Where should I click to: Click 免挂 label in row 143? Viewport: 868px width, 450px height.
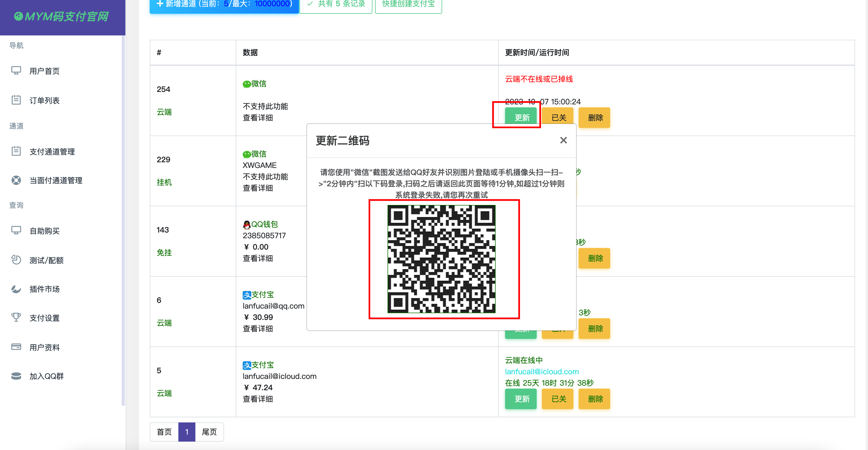tap(164, 253)
